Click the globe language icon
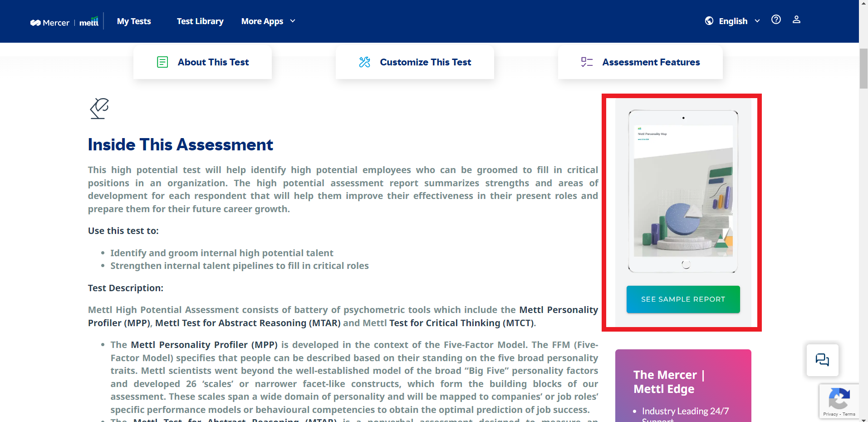This screenshot has width=868, height=422. click(x=709, y=21)
